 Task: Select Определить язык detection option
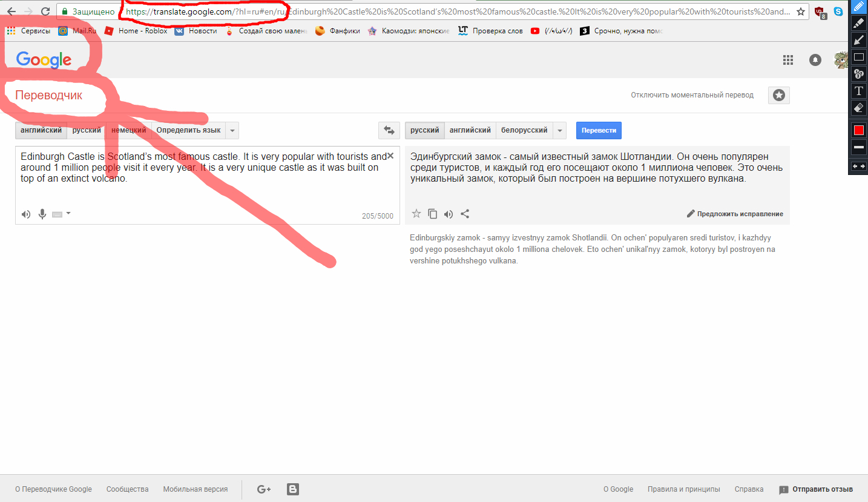click(189, 130)
